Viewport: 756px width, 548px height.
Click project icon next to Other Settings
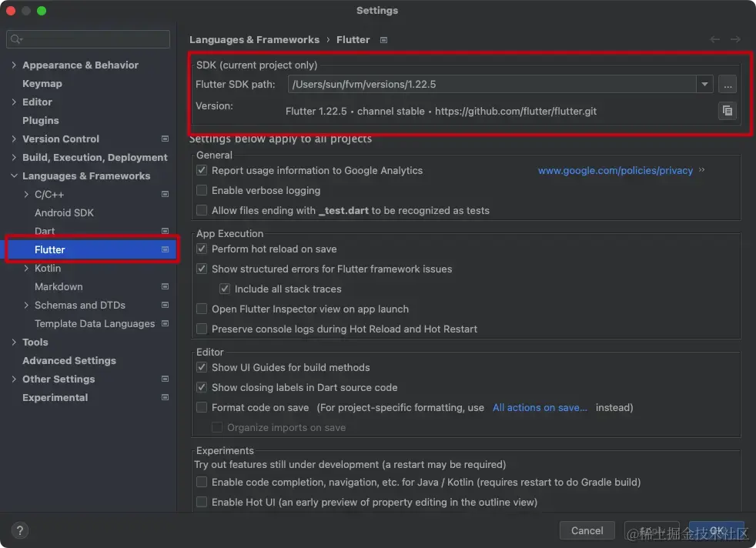click(x=165, y=379)
